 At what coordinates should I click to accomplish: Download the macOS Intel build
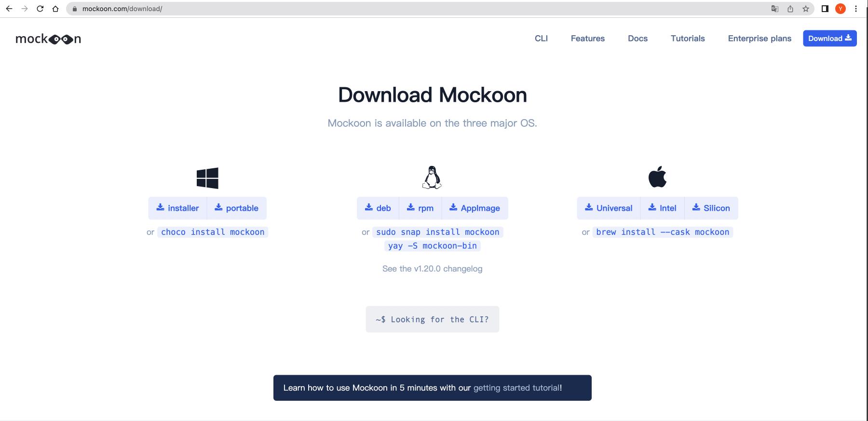663,208
